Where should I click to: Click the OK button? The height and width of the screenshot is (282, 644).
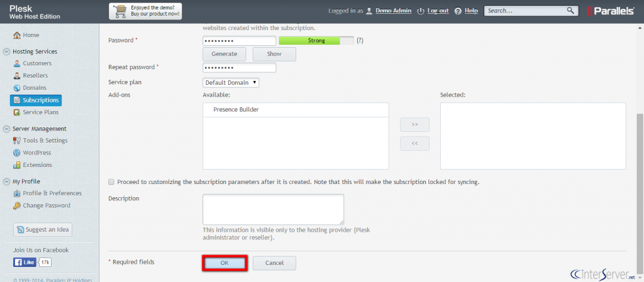[225, 263]
